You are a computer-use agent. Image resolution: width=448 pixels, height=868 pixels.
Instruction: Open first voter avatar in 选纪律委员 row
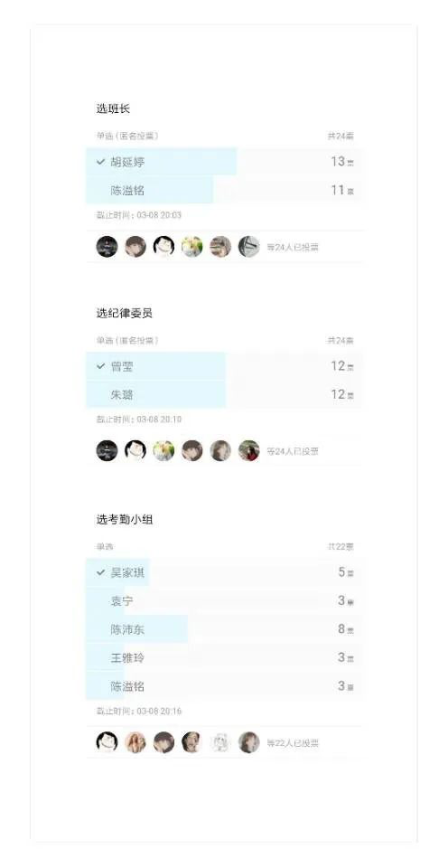click(x=107, y=450)
